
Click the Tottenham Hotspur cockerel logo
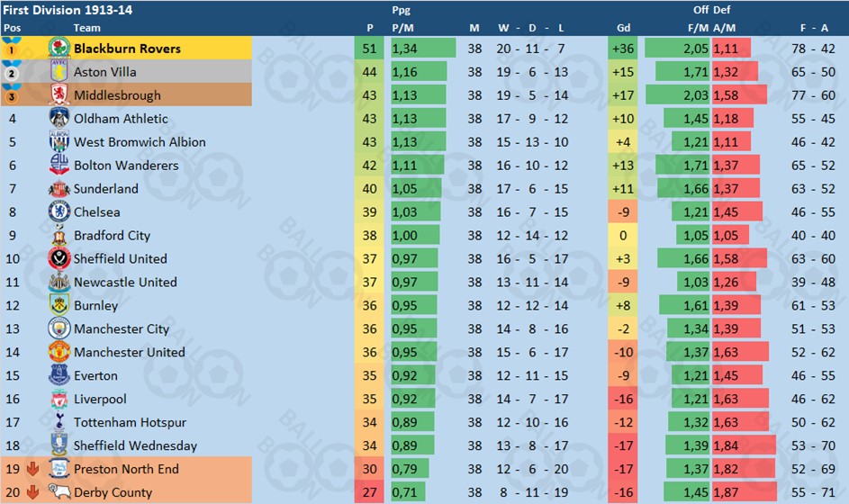(59, 422)
